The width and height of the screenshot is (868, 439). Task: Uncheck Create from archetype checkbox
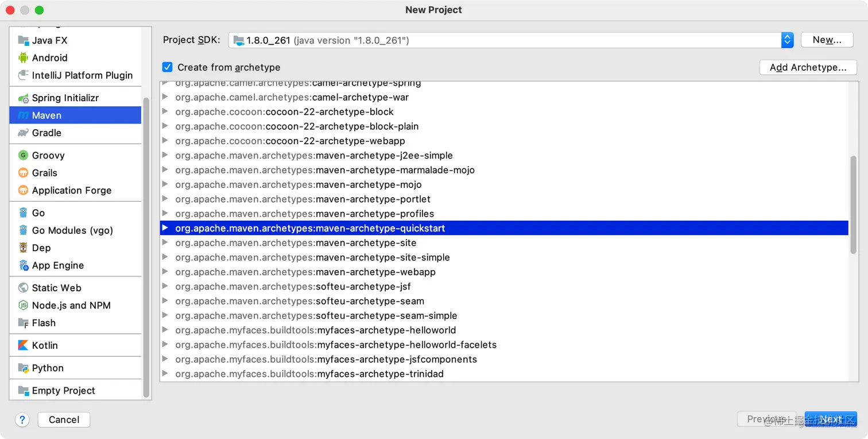167,67
